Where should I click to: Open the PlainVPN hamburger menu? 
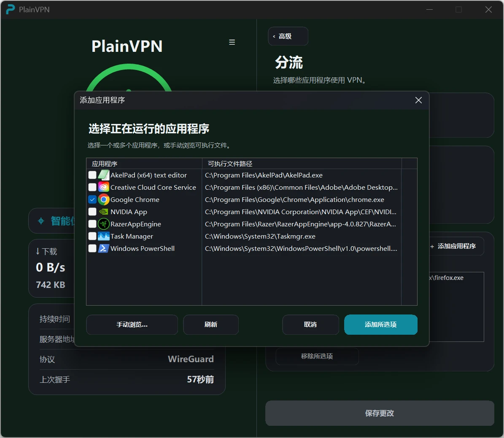pyautogui.click(x=232, y=42)
